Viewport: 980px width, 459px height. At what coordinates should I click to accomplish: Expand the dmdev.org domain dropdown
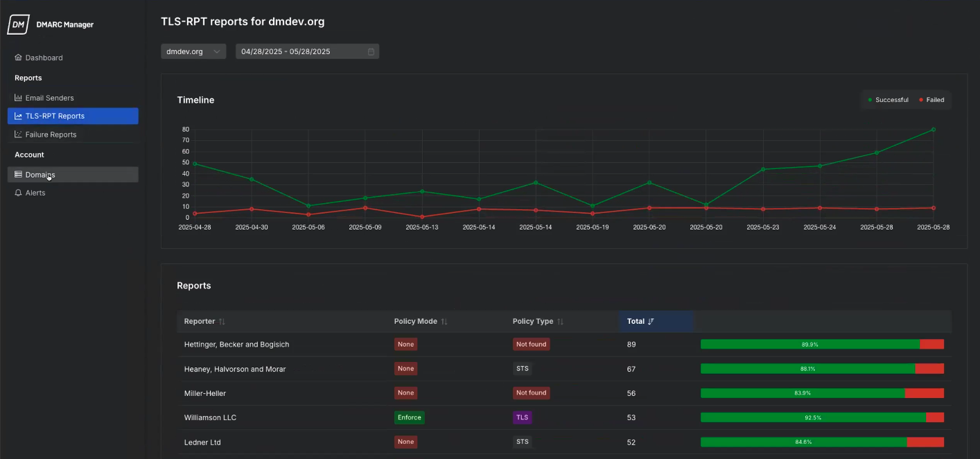tap(193, 51)
